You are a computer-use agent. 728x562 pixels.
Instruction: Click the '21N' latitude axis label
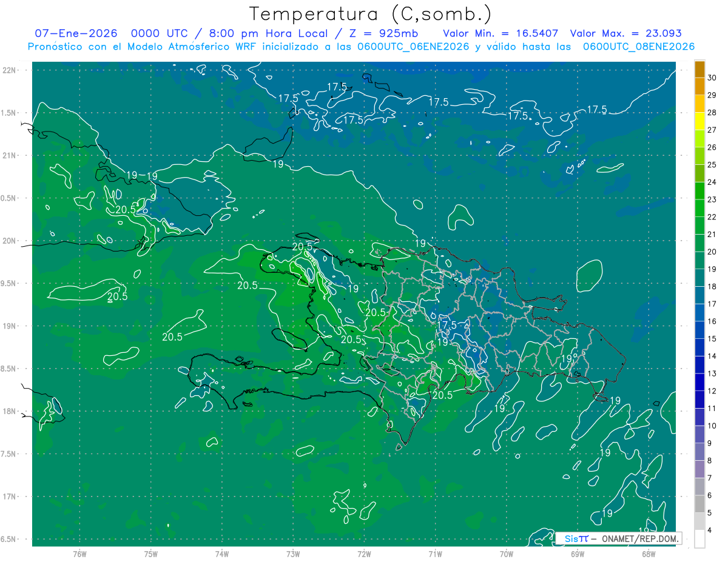pos(9,155)
